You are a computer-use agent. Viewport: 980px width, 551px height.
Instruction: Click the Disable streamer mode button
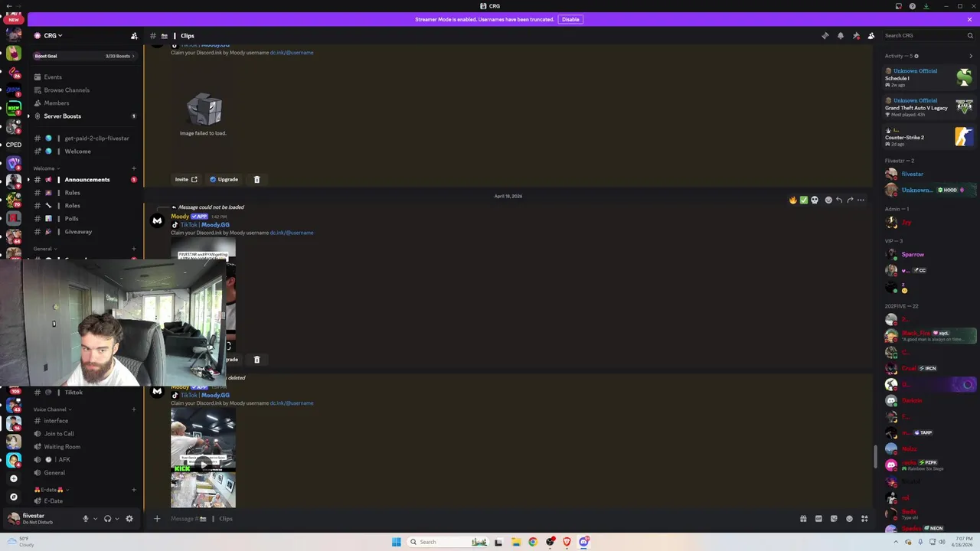[570, 19]
